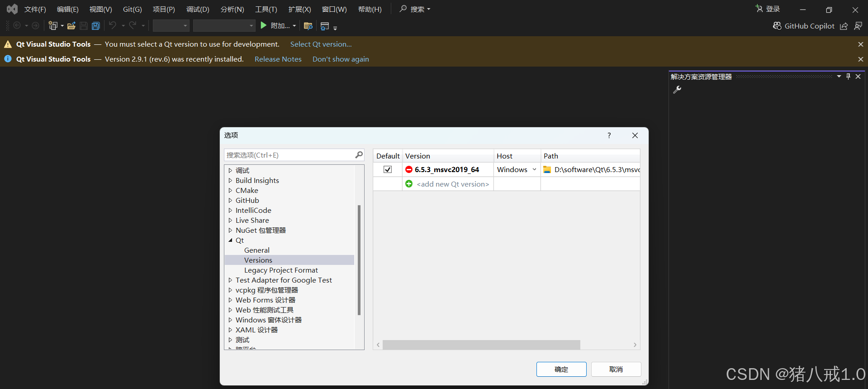This screenshot has width=868, height=389.
Task: Open the Git(G) menu
Action: (133, 9)
